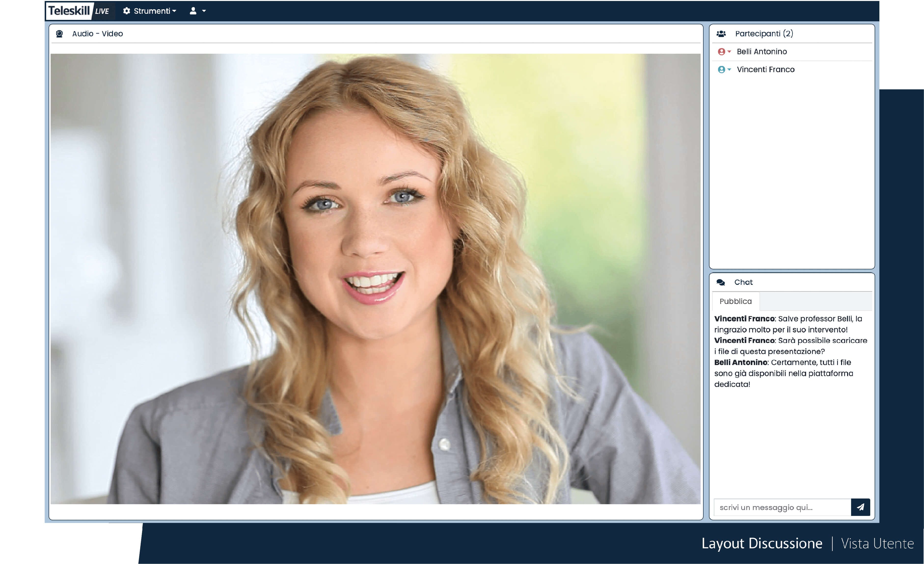Click the main video stream area
The height and width of the screenshot is (564, 924).
pos(375,279)
